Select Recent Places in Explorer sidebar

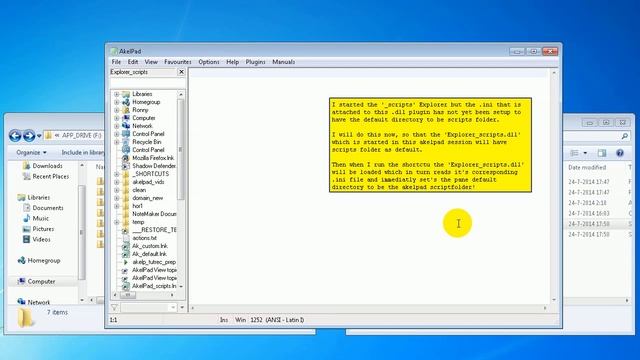pos(51,176)
